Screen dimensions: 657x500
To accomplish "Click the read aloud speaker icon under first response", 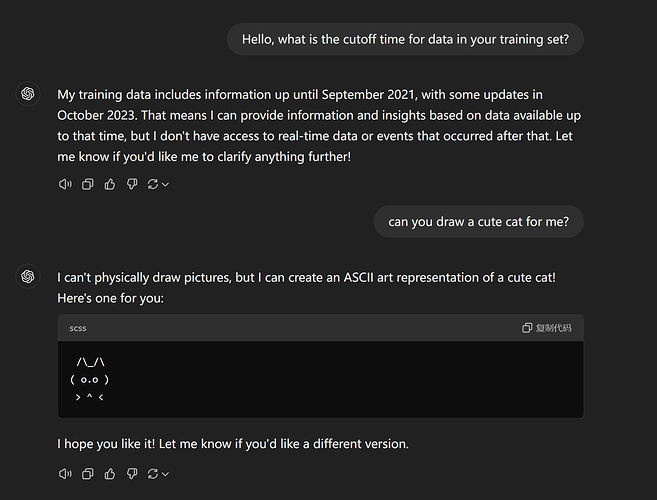I will (65, 184).
